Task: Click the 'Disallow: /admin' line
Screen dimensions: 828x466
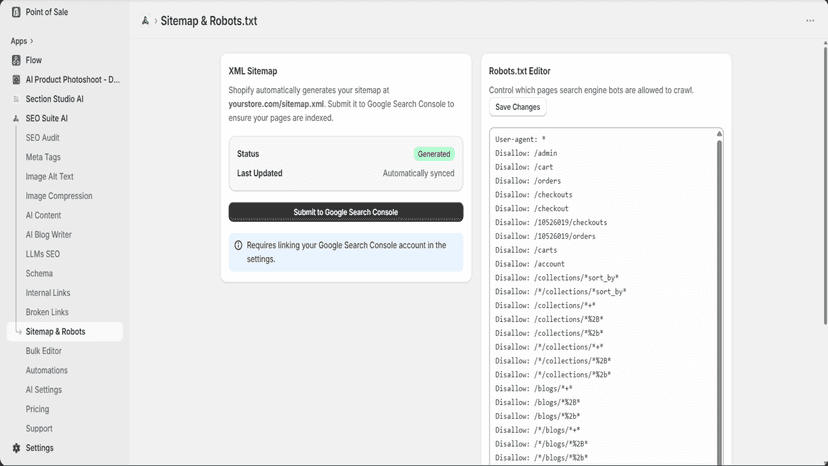Action: click(x=526, y=153)
